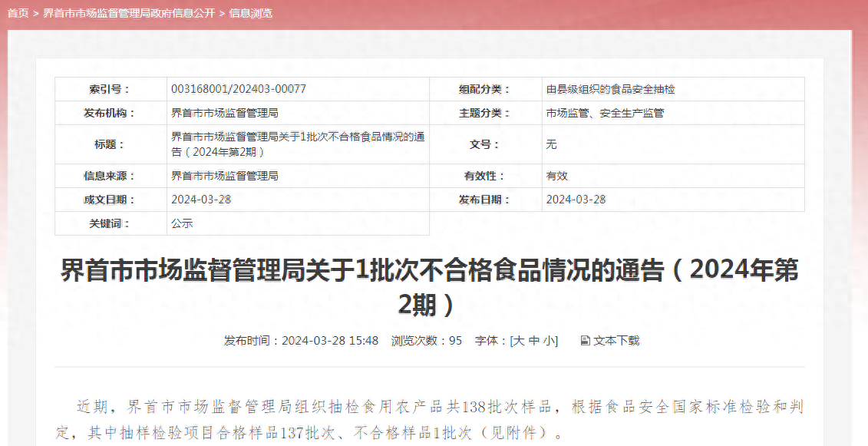Click the 标题 label cell
The image size is (868, 446).
click(111, 144)
